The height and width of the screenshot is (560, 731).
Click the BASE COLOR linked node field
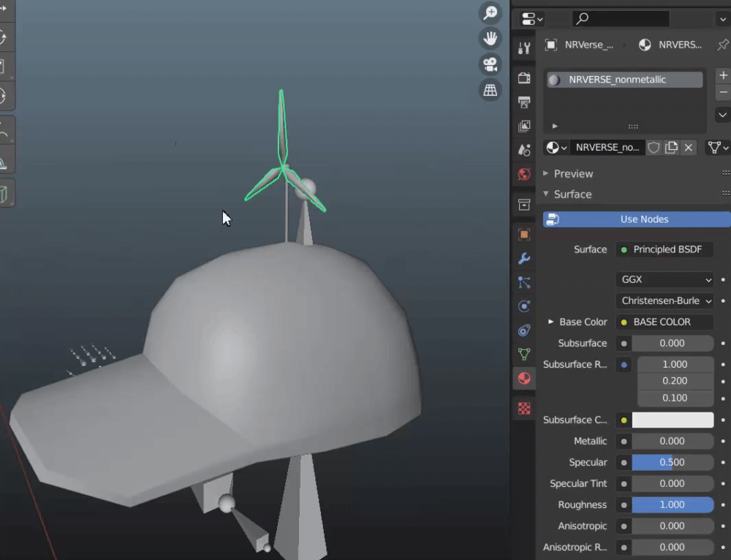click(664, 322)
